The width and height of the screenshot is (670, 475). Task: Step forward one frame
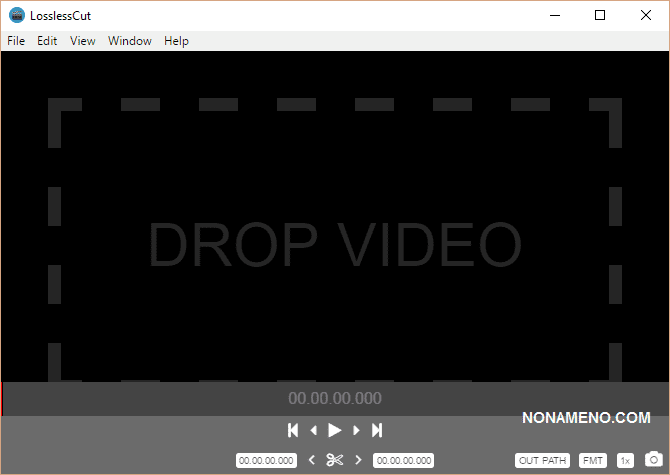point(357,430)
